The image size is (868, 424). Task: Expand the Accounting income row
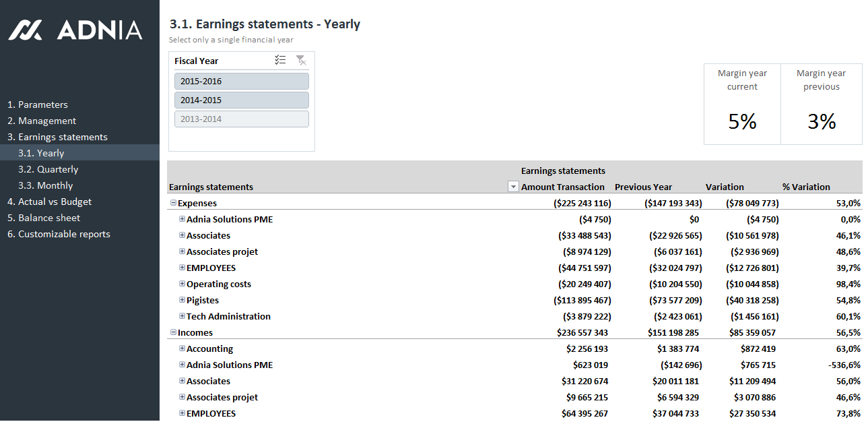pos(182,349)
